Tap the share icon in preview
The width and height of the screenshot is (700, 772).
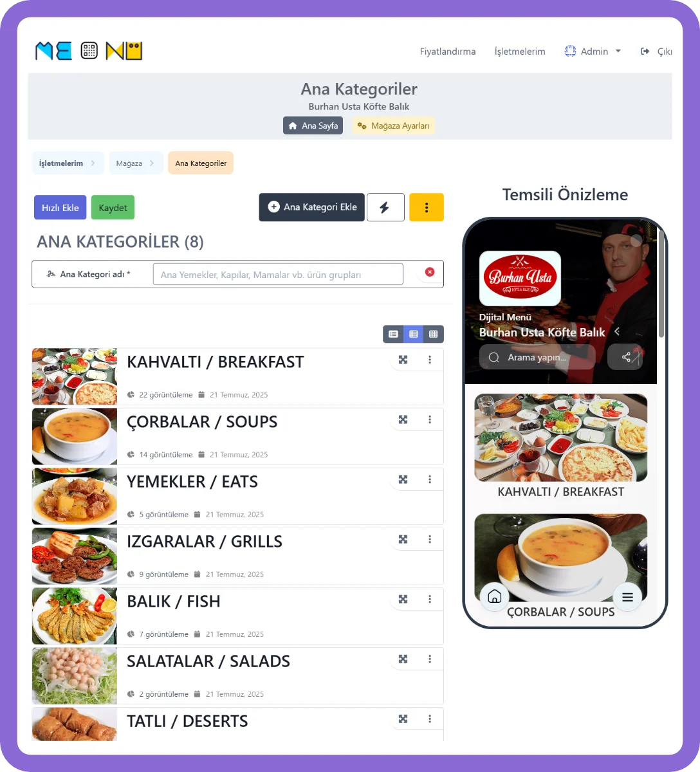625,357
